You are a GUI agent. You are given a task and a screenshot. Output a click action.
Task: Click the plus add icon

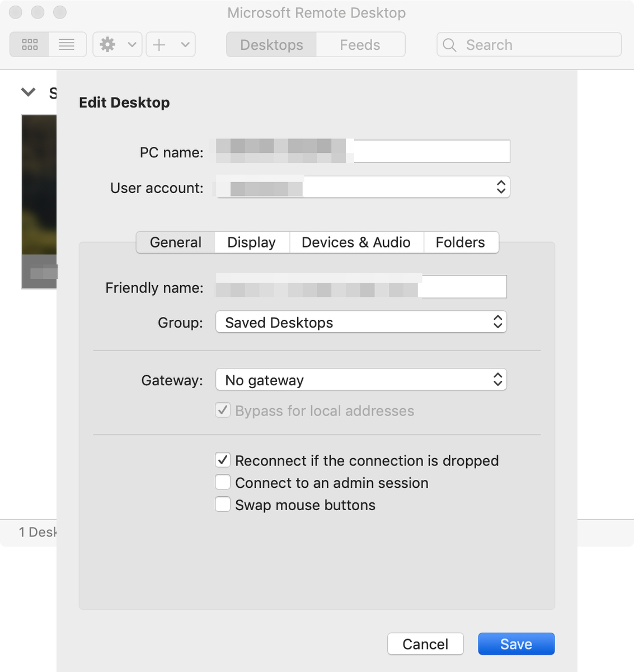159,45
